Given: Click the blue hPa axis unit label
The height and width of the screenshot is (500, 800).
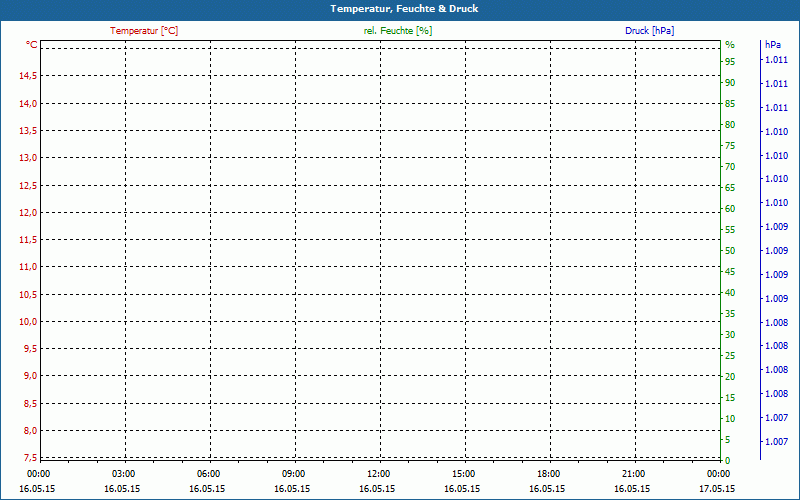Looking at the screenshot, I should click(x=773, y=45).
